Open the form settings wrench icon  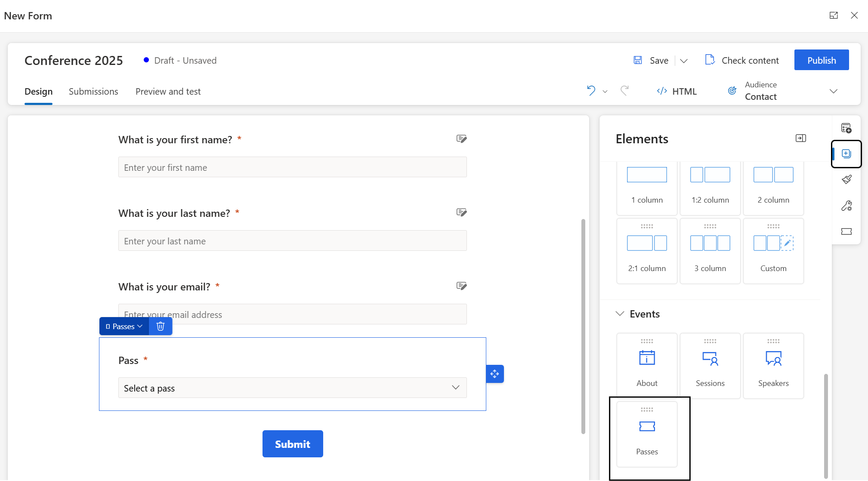click(x=846, y=206)
